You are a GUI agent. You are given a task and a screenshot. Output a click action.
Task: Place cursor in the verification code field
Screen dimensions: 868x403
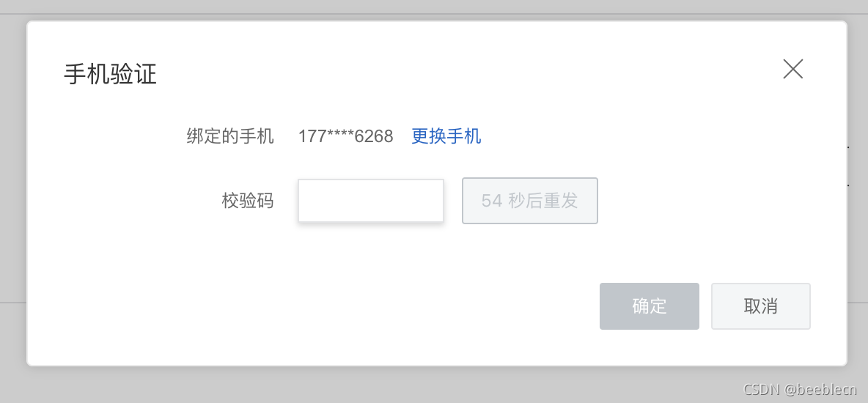click(371, 200)
